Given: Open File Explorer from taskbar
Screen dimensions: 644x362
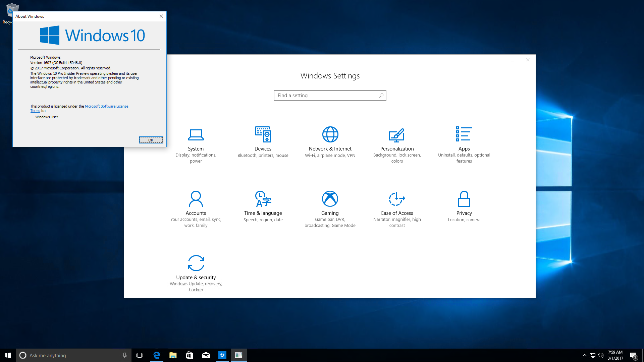Looking at the screenshot, I should coord(173,355).
